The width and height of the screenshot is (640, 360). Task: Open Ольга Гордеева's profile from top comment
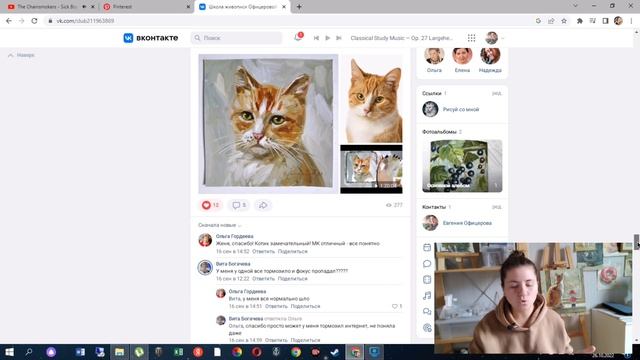(234, 236)
